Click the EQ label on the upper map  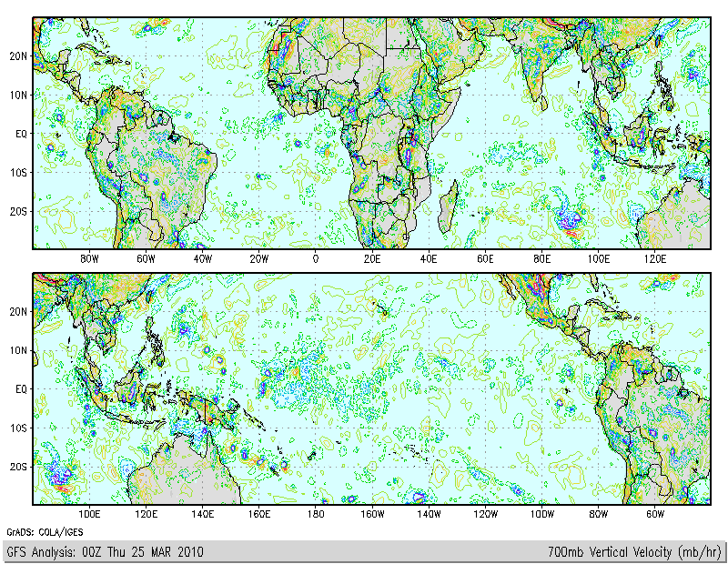pyautogui.click(x=21, y=134)
